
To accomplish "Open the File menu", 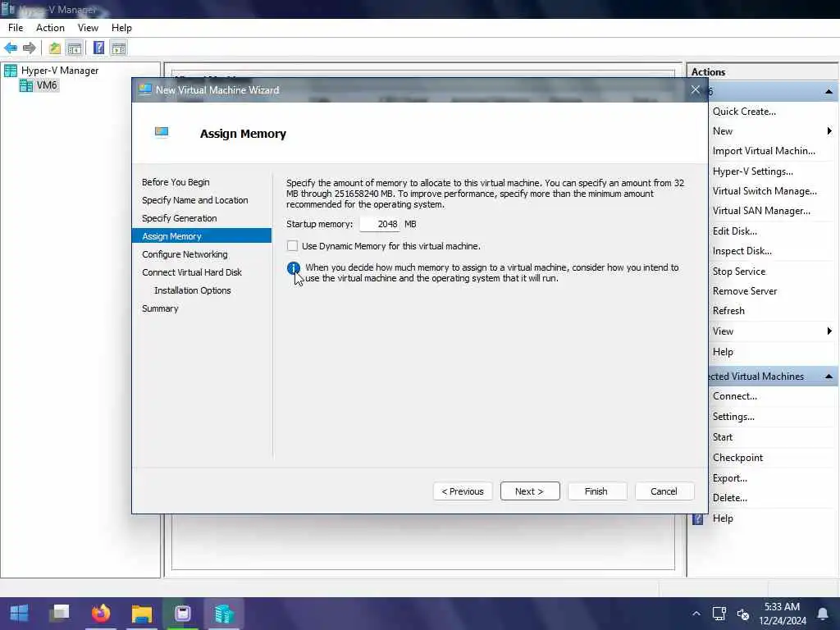I will pyautogui.click(x=16, y=28).
